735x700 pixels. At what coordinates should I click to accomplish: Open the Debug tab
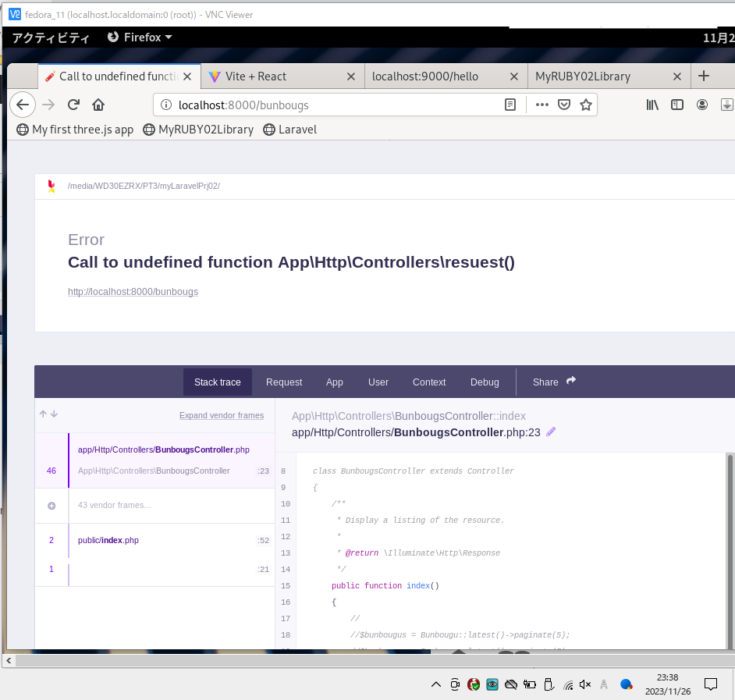pos(485,382)
